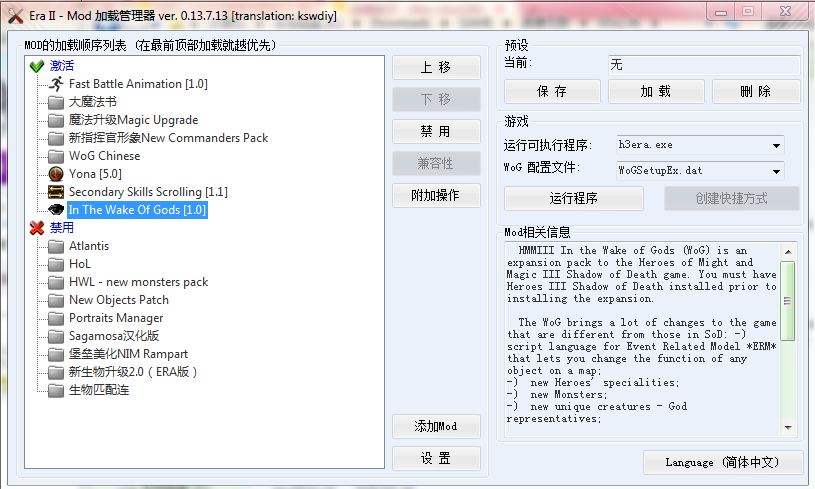815x489 pixels.
Task: Select the 禁用 (disabled) group node
Action: click(62, 228)
